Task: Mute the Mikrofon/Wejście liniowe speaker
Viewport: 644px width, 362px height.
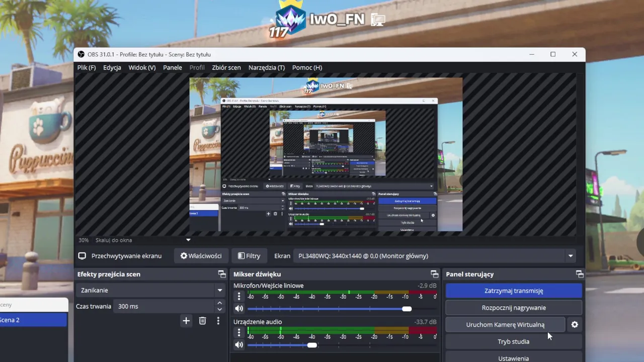Action: click(239, 309)
